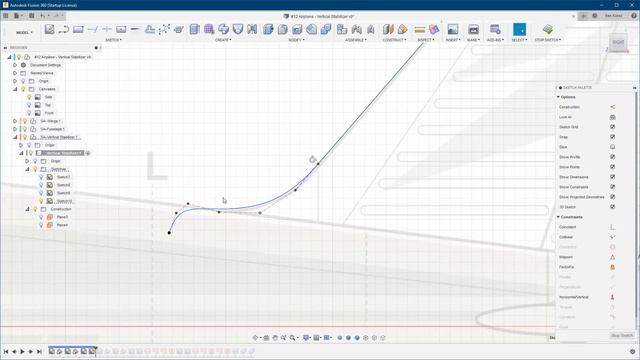
Task: Toggle the Side canvas lightbulb visibility
Action: 29,97
